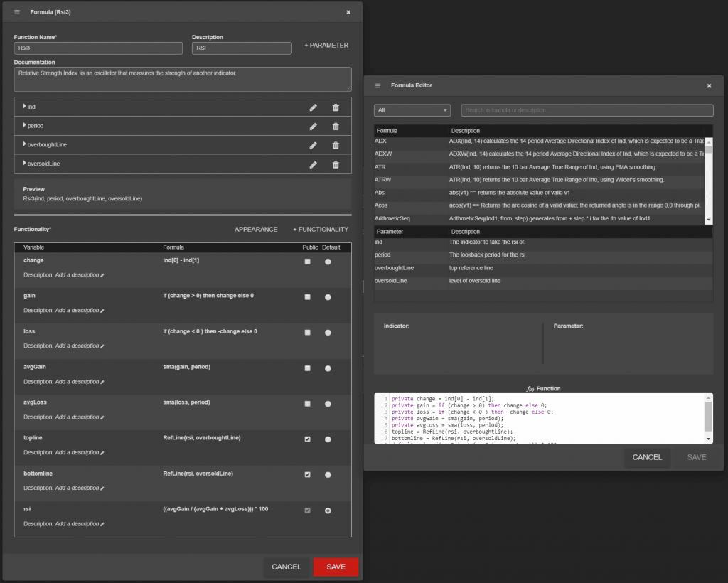Close the Formula (Rsi3) window

348,12
